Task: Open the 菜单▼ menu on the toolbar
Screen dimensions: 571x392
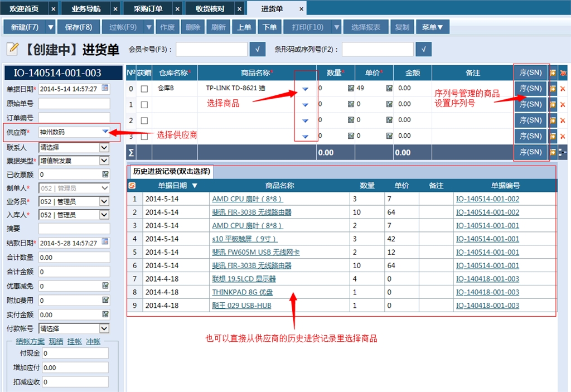Action: pos(432,27)
